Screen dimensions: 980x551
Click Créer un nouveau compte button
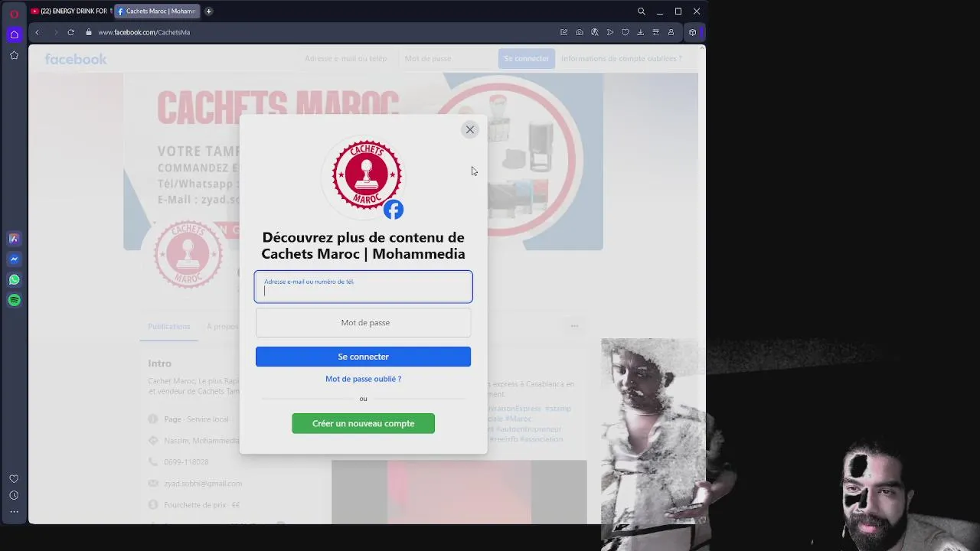(x=364, y=423)
